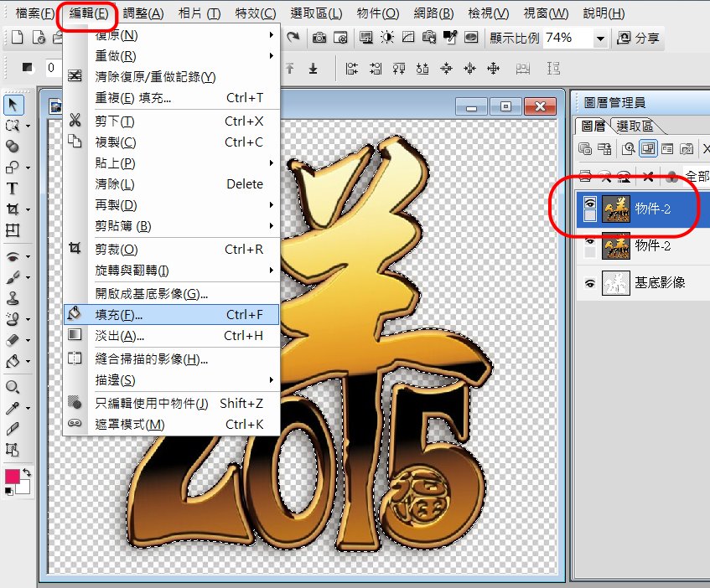
Task: Click the layer manager X delete icon
Action: click(648, 177)
